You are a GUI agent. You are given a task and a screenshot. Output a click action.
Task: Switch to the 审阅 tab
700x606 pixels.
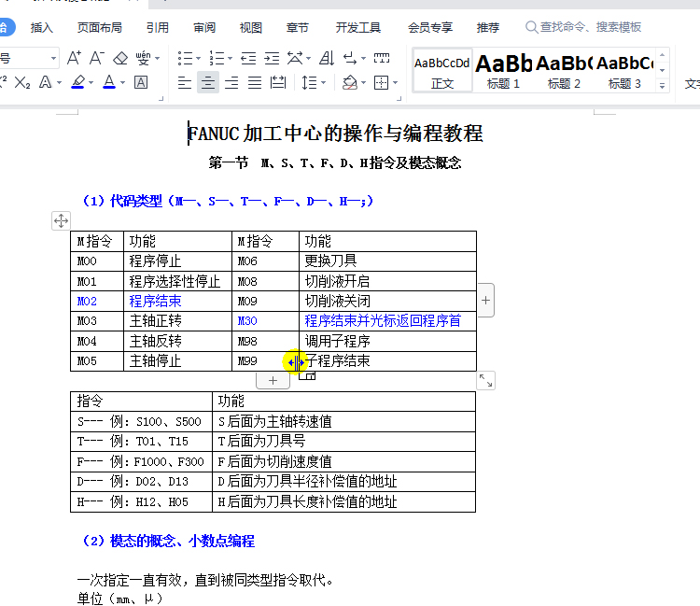(204, 28)
